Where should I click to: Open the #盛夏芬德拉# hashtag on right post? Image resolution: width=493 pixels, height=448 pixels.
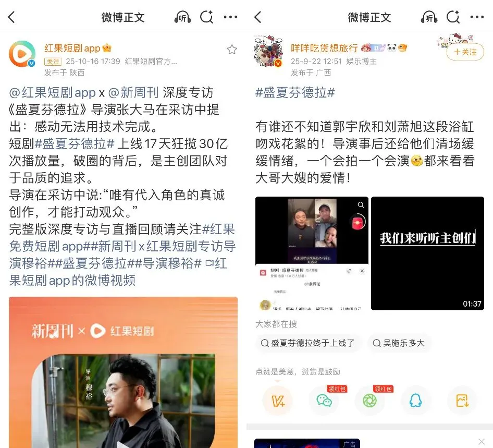295,92
